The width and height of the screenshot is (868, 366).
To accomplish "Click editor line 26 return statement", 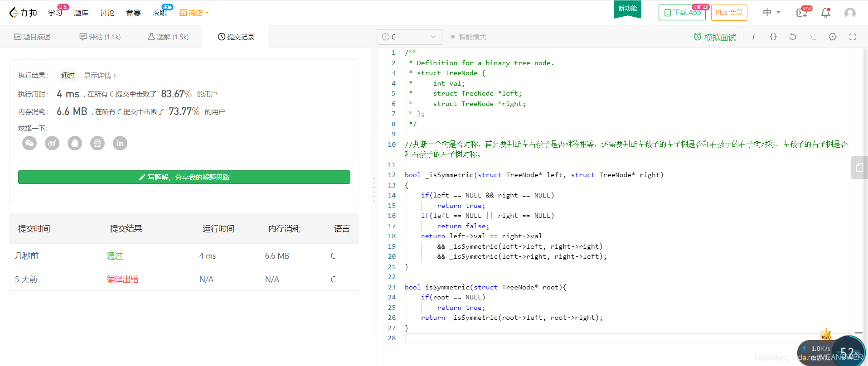I will (512, 318).
